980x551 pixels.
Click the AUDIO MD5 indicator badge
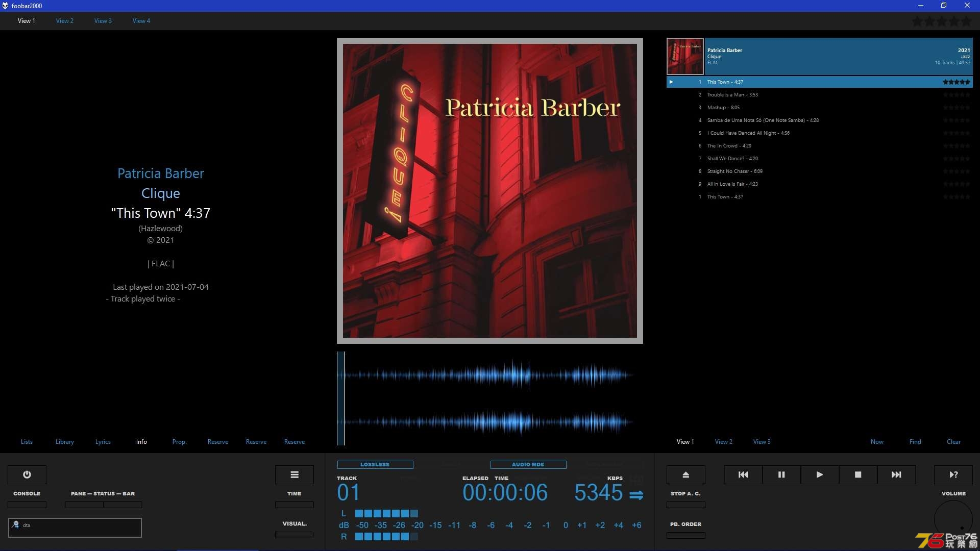[528, 465]
